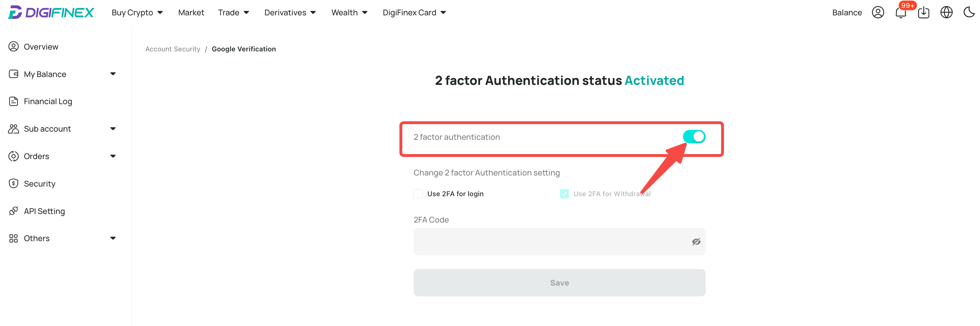The height and width of the screenshot is (326, 980).
Task: Open Security in the sidebar
Action: [x=40, y=183]
